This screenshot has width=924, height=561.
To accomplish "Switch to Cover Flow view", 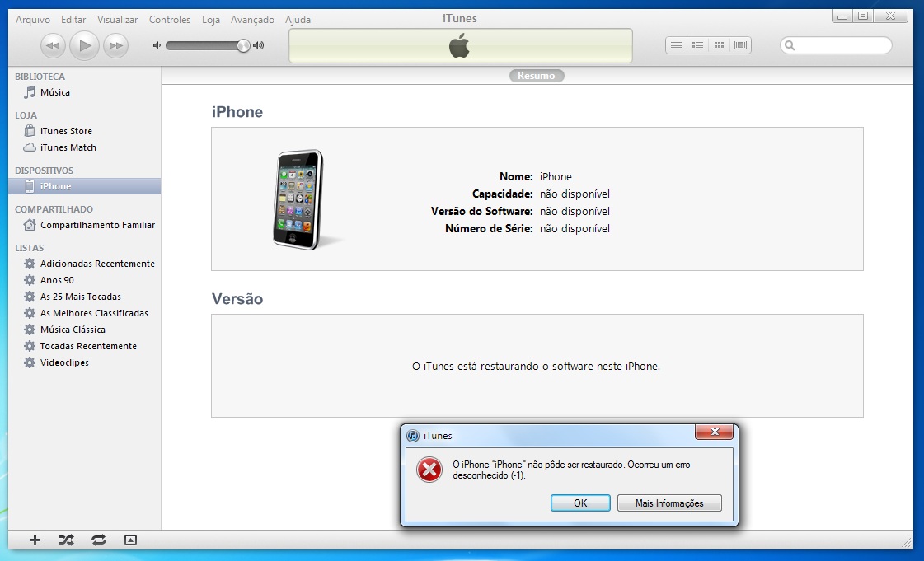I will pyautogui.click(x=741, y=45).
